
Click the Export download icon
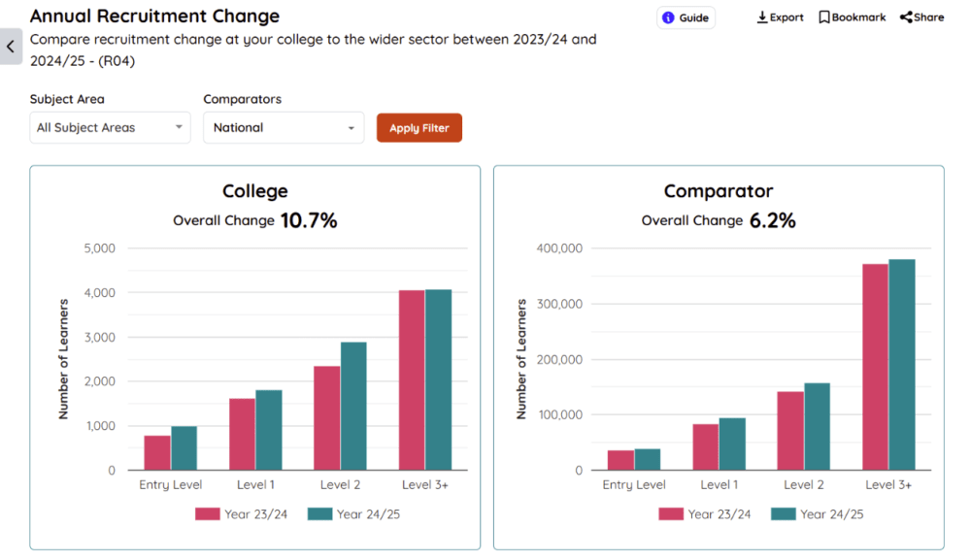coord(762,17)
